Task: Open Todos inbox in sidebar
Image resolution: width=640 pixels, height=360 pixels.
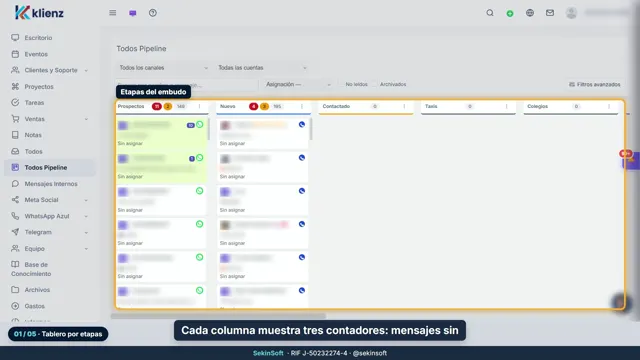Action: point(50,151)
